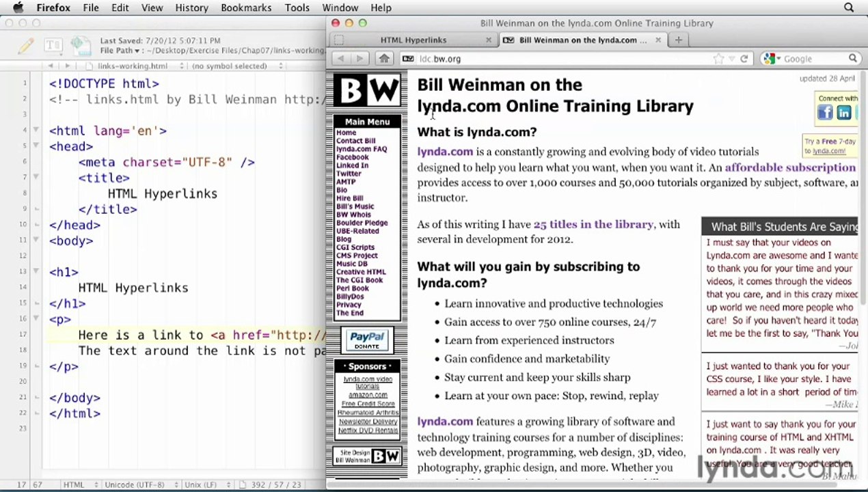Image resolution: width=868 pixels, height=492 pixels.
Task: Open a new Firefox tab with plus button
Action: 678,40
